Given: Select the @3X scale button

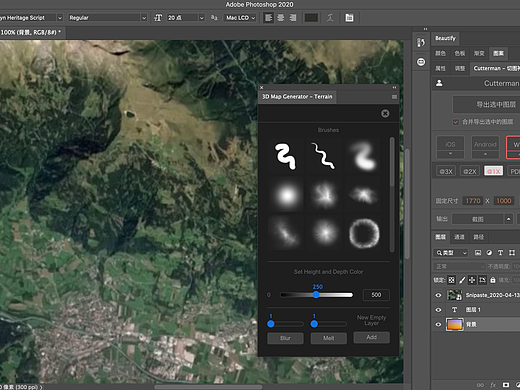Looking at the screenshot, I should pyautogui.click(x=446, y=171).
